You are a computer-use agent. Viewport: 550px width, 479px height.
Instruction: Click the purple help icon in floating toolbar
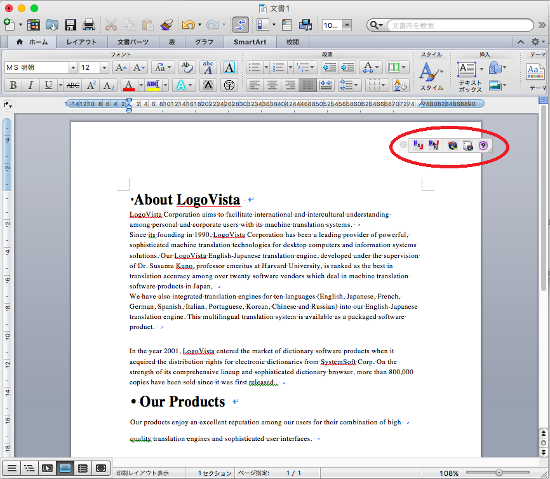coord(483,145)
